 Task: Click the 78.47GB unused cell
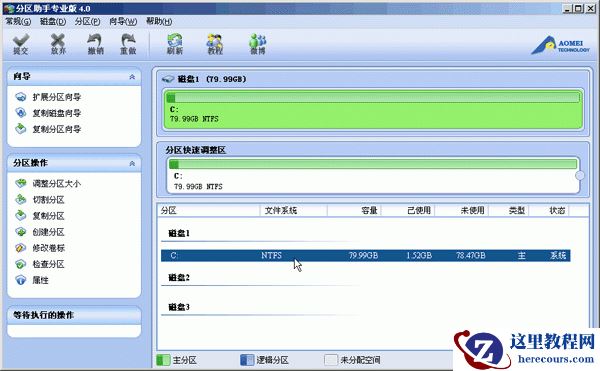[x=471, y=255]
